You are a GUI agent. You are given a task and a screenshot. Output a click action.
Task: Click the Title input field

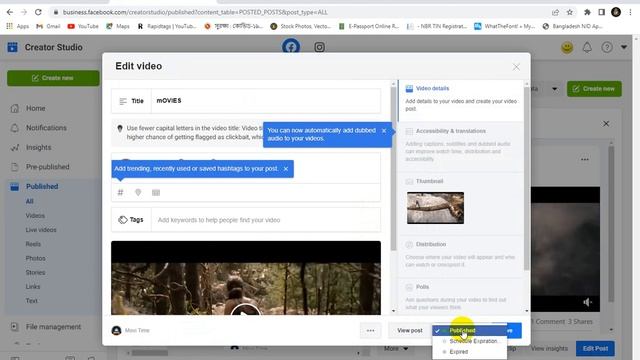pyautogui.click(x=266, y=100)
